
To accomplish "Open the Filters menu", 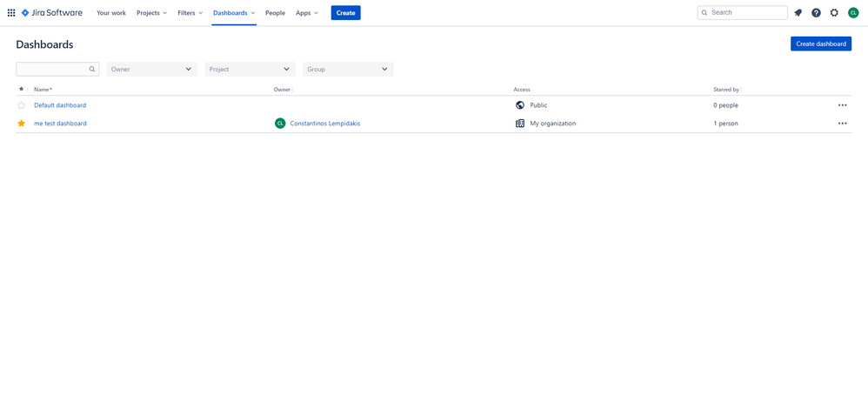I will (x=190, y=13).
